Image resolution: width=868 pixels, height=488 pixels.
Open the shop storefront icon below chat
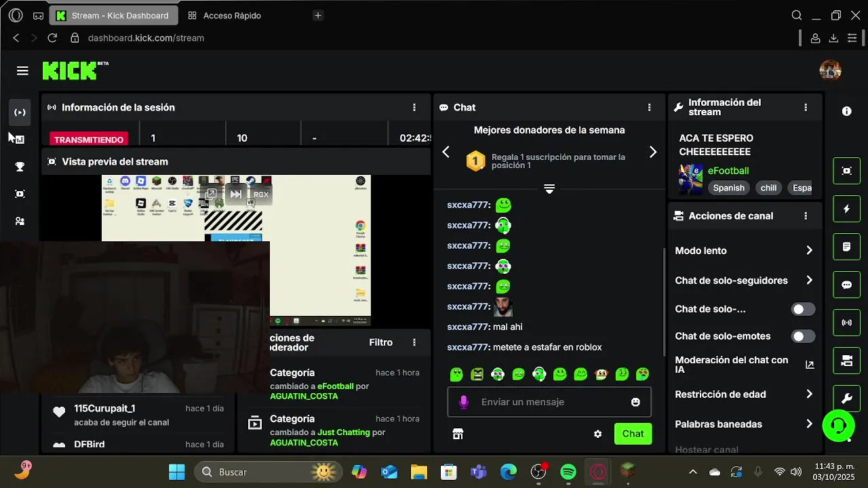(x=458, y=434)
